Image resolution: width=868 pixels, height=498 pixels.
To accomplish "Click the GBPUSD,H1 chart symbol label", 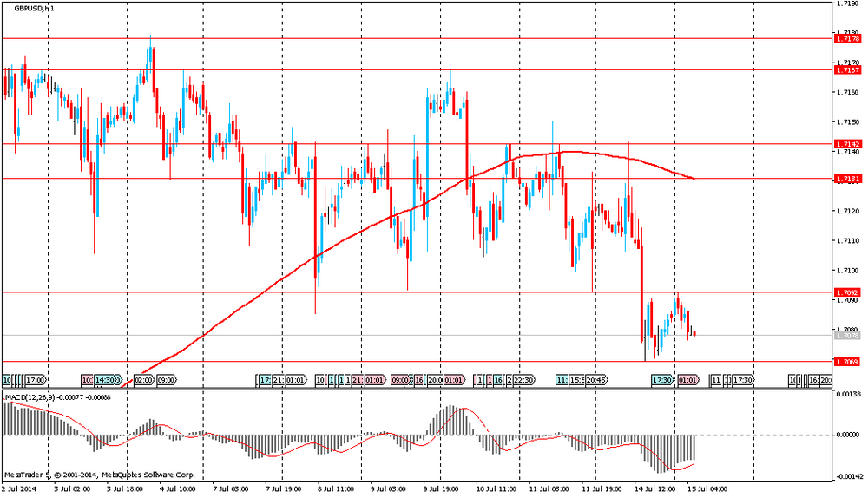I will (34, 9).
